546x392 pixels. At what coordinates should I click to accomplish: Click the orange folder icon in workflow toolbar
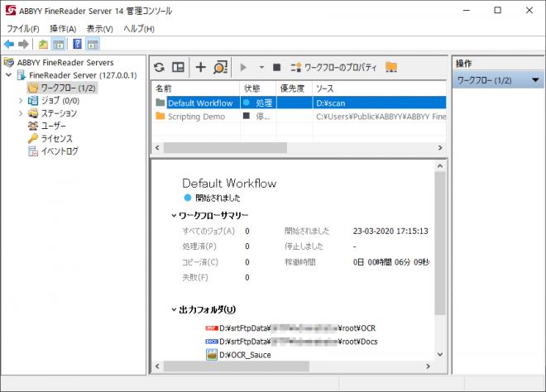pyautogui.click(x=391, y=67)
